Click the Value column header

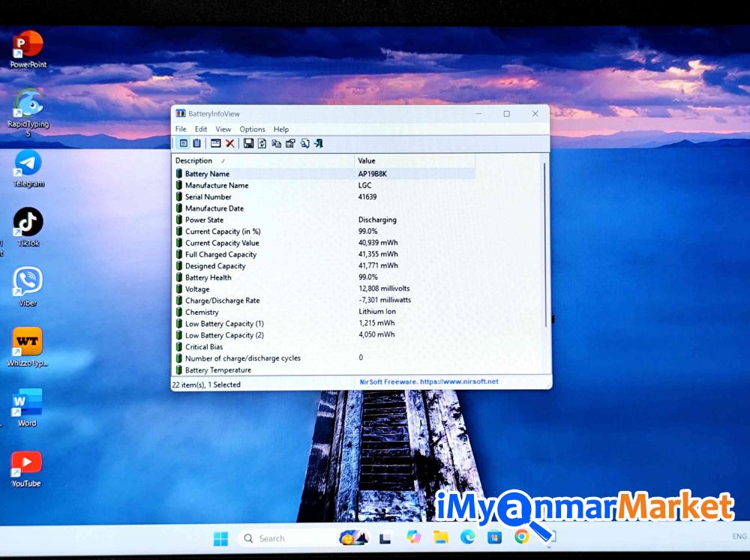[x=414, y=160]
